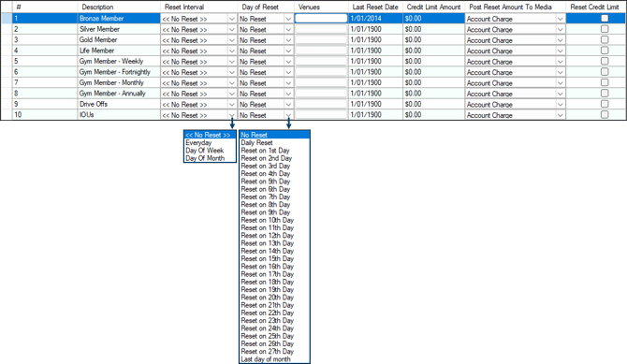Click Venues field for Bronze Member

pos(321,19)
